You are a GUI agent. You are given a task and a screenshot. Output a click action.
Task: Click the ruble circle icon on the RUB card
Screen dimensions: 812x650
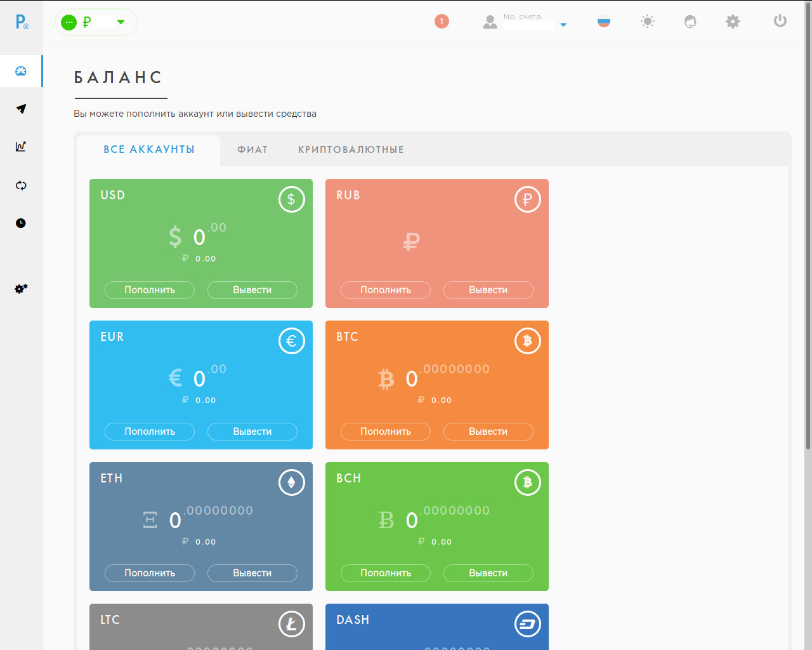527,199
